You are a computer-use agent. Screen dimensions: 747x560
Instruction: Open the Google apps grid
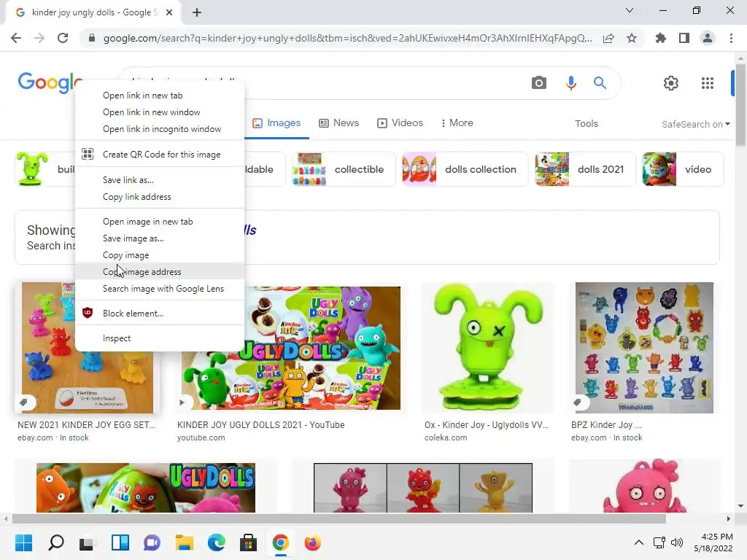coord(708,83)
